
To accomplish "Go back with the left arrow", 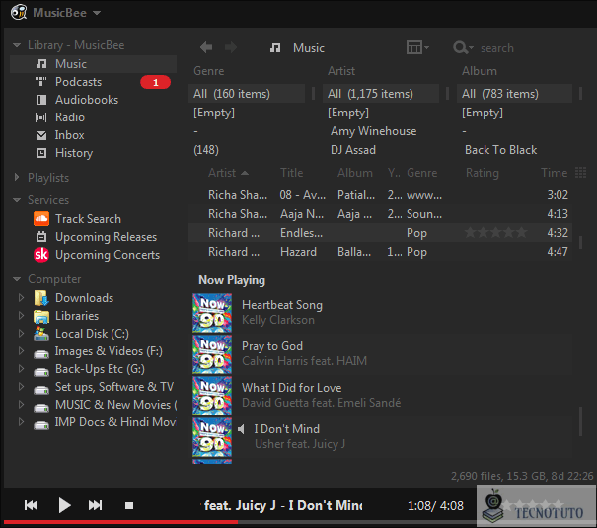I will (206, 47).
